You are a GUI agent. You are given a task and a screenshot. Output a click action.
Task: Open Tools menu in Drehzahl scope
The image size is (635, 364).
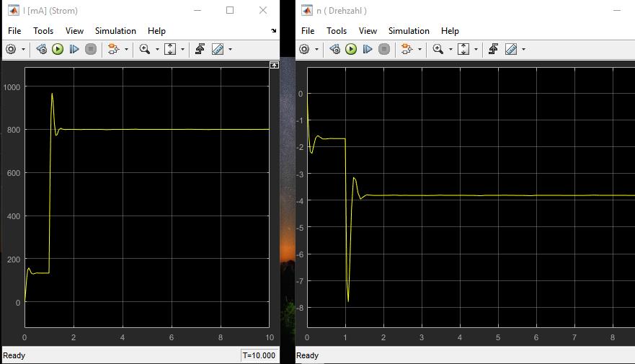click(337, 31)
